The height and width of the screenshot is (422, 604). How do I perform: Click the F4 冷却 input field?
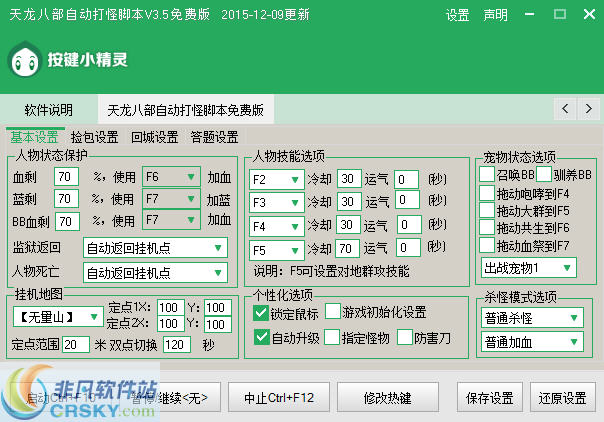[348, 224]
